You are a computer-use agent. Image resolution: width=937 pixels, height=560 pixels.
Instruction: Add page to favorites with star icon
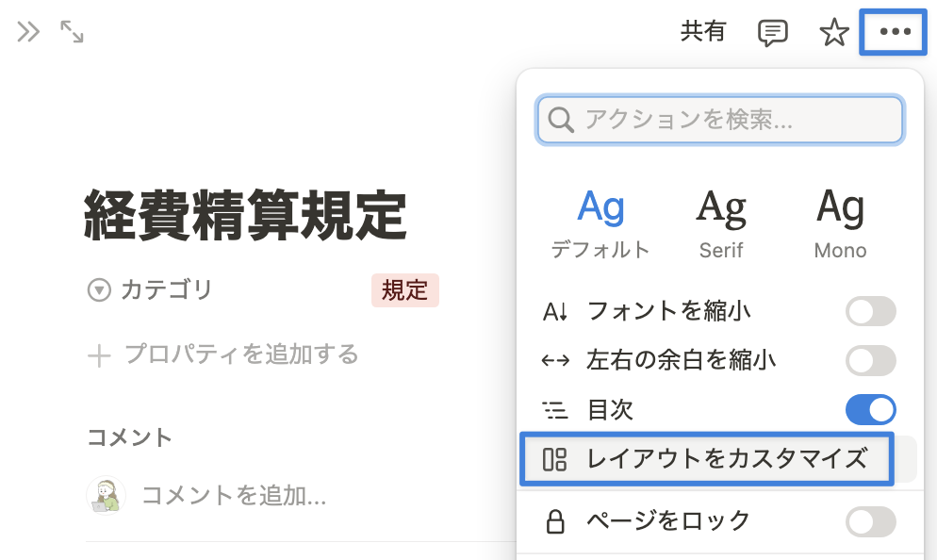pos(833,32)
